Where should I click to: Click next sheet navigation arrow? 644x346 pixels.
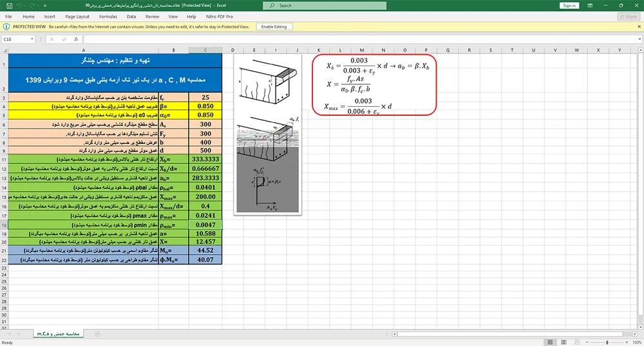[19, 334]
